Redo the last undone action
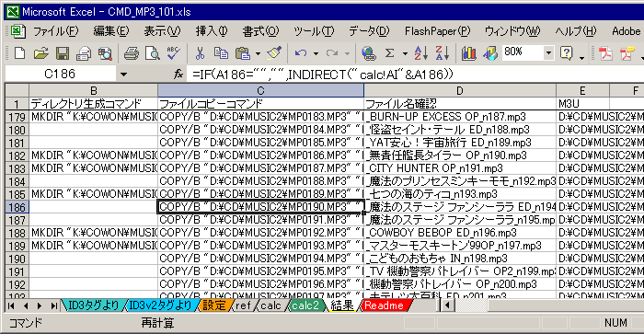 point(332,53)
